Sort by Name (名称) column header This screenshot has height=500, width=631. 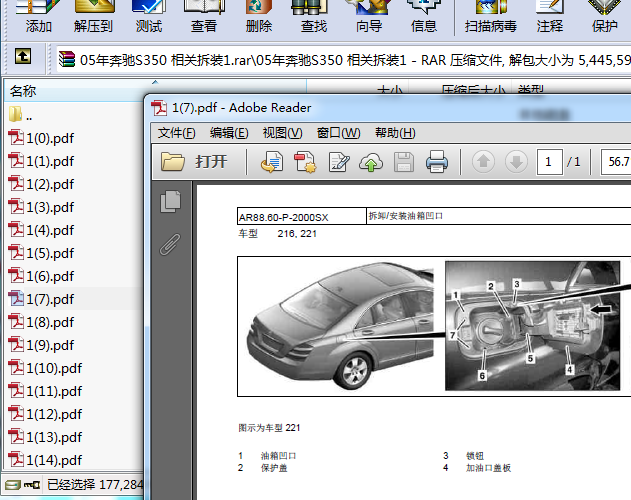pos(155,91)
